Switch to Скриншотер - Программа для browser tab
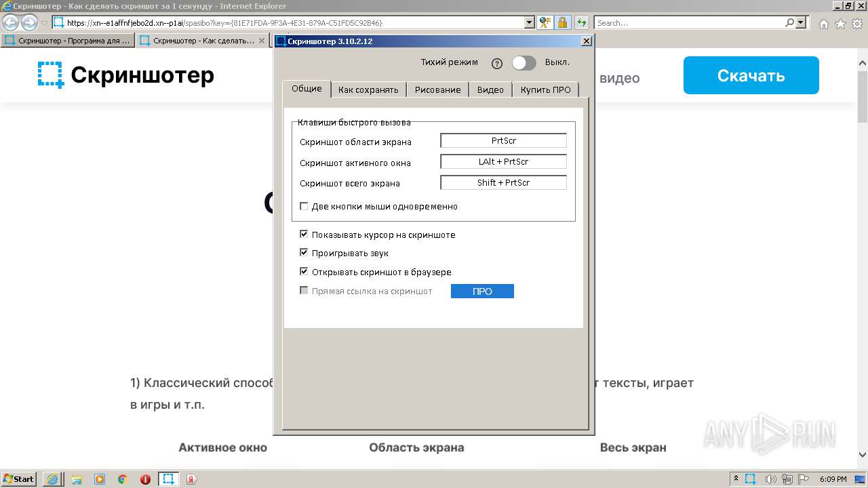This screenshot has height=488, width=868. [x=68, y=41]
